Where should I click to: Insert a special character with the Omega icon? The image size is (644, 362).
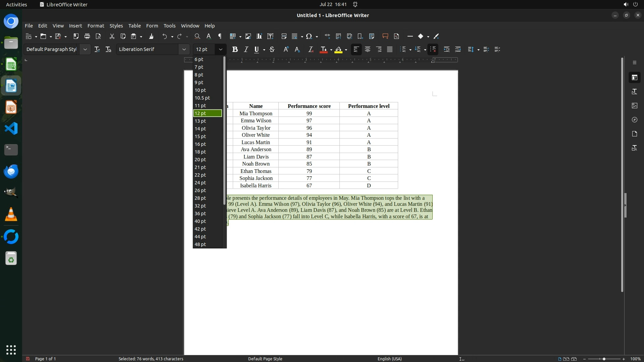[x=309, y=36]
